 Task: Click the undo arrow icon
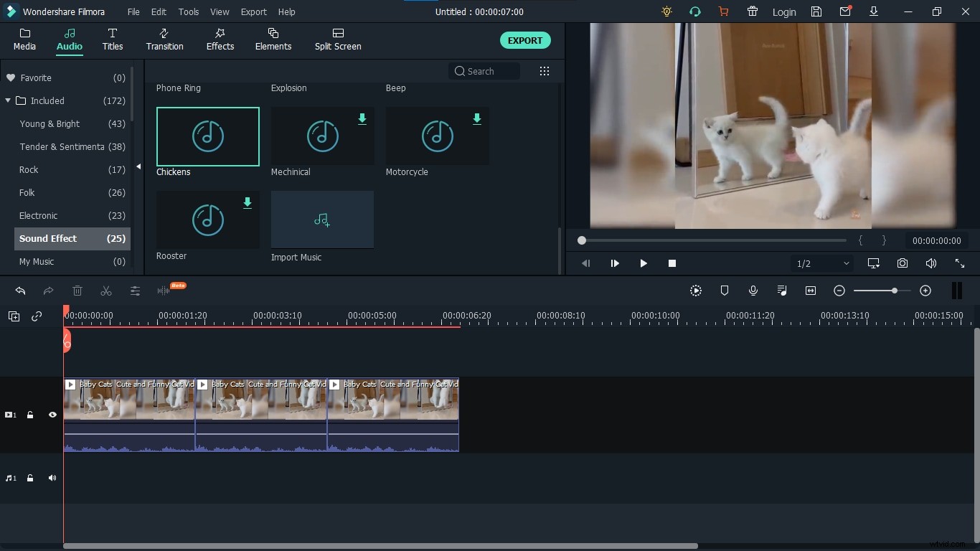[x=20, y=291]
